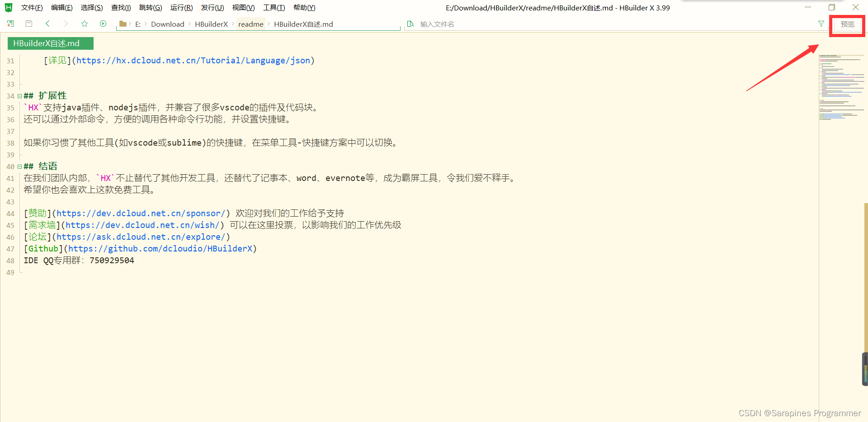Click the green run play icon
Screen dimensions: 868x422
click(x=103, y=24)
